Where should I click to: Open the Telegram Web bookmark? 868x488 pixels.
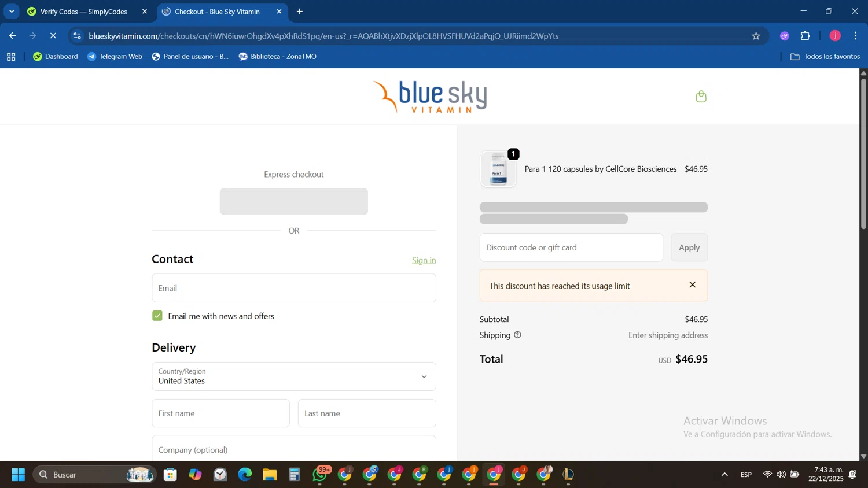pyautogui.click(x=115, y=57)
